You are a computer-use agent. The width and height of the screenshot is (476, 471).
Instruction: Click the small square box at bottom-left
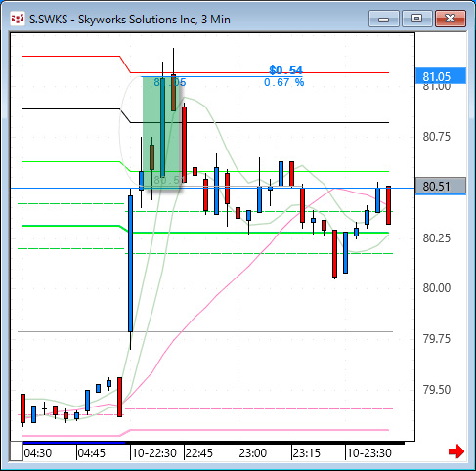point(17,451)
